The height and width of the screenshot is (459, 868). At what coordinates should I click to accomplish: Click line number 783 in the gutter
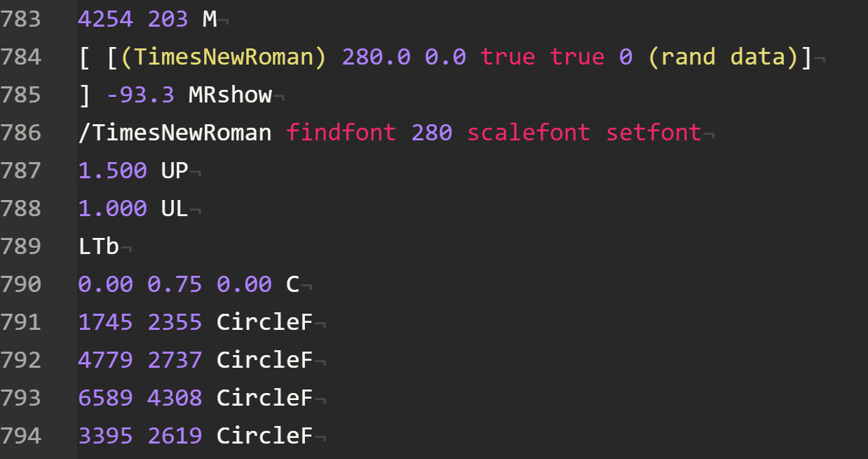click(20, 19)
